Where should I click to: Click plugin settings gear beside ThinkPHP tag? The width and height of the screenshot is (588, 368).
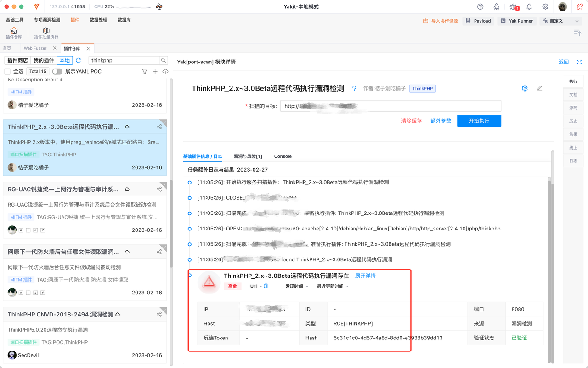click(525, 88)
